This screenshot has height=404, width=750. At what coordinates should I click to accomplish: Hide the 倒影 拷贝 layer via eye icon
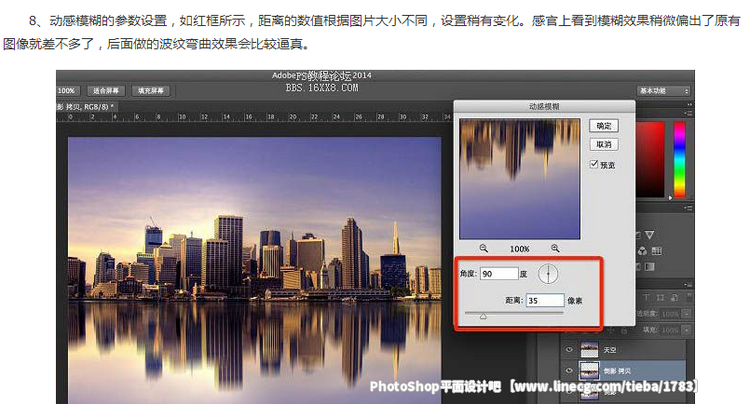coord(569,370)
